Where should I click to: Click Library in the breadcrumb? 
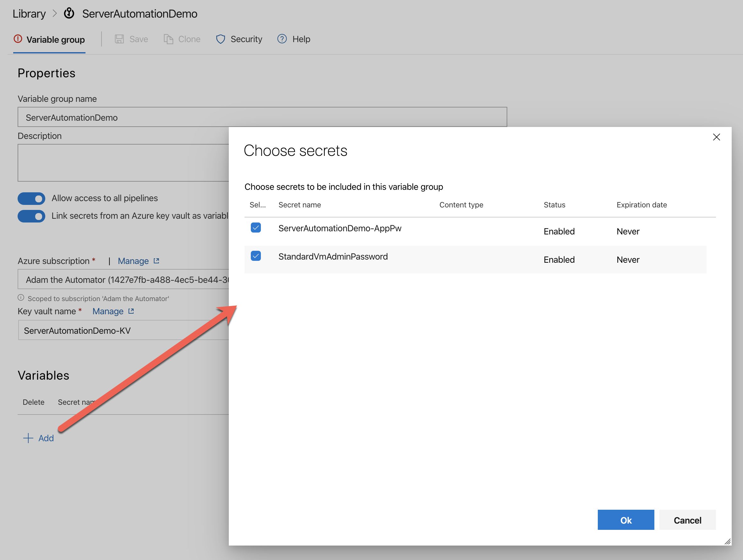pyautogui.click(x=29, y=14)
